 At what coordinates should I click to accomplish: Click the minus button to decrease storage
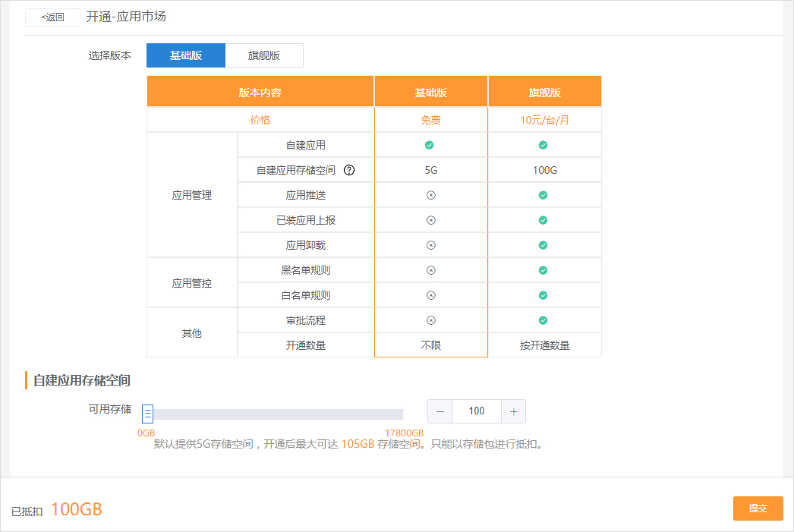pyautogui.click(x=440, y=411)
